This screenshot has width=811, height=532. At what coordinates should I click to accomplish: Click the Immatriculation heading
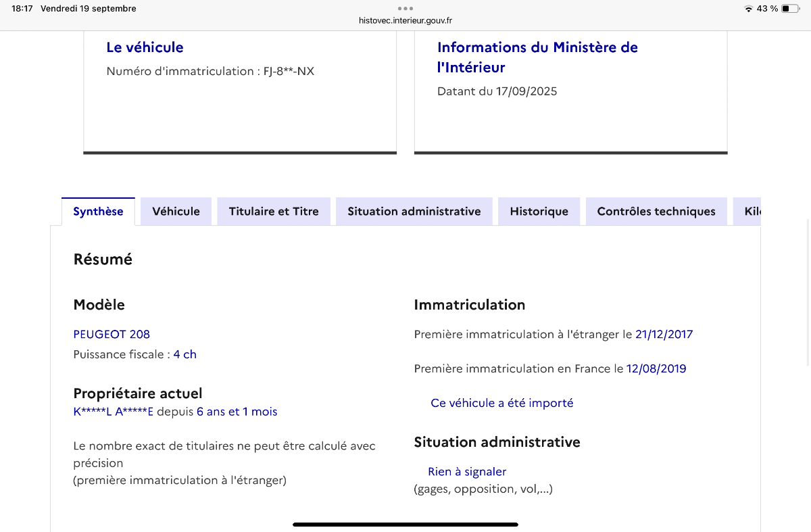coord(470,305)
